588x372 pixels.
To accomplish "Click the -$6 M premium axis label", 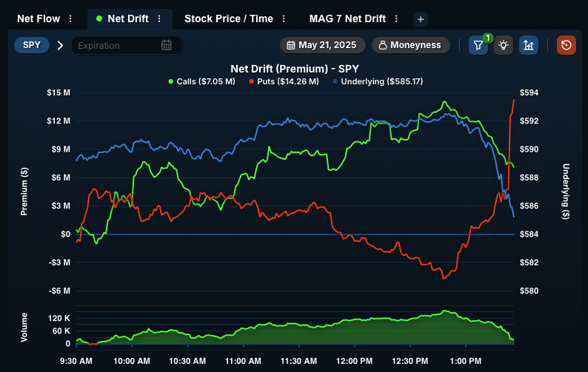I will click(x=59, y=291).
